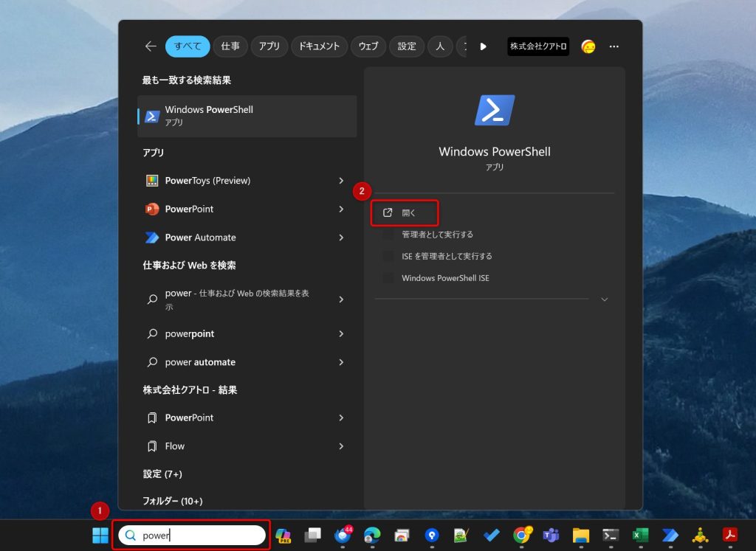Open Adobe Acrobat from the taskbar
756x551 pixels.
point(730,535)
